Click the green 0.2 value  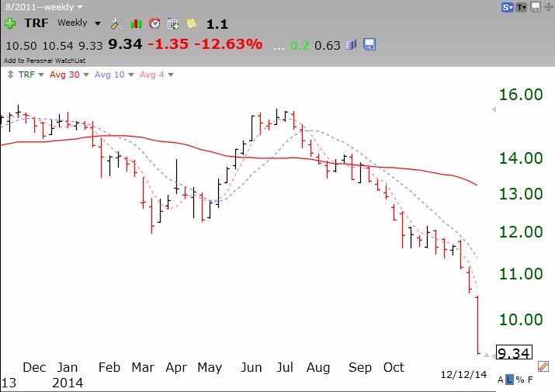(x=300, y=45)
